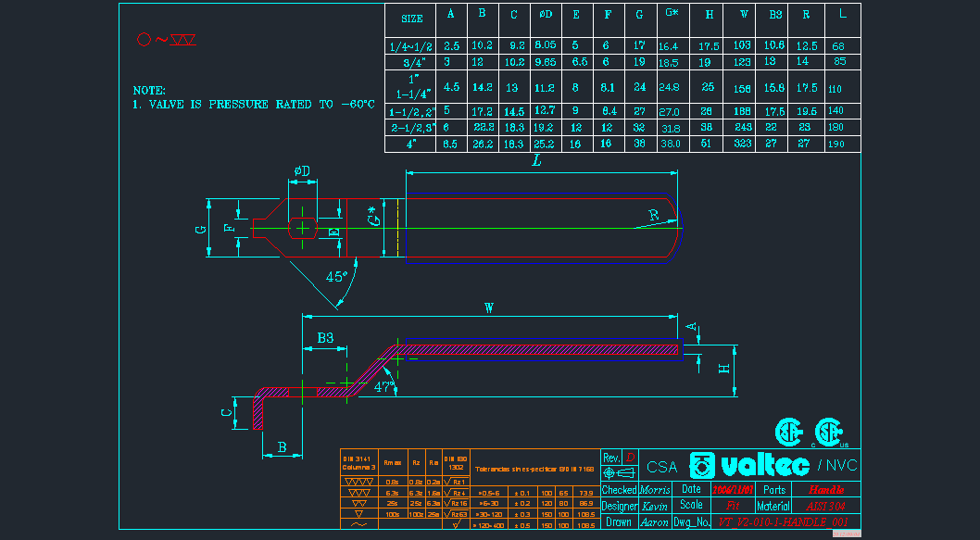
Task: Click the øD column header in the table
Action: click(x=545, y=15)
